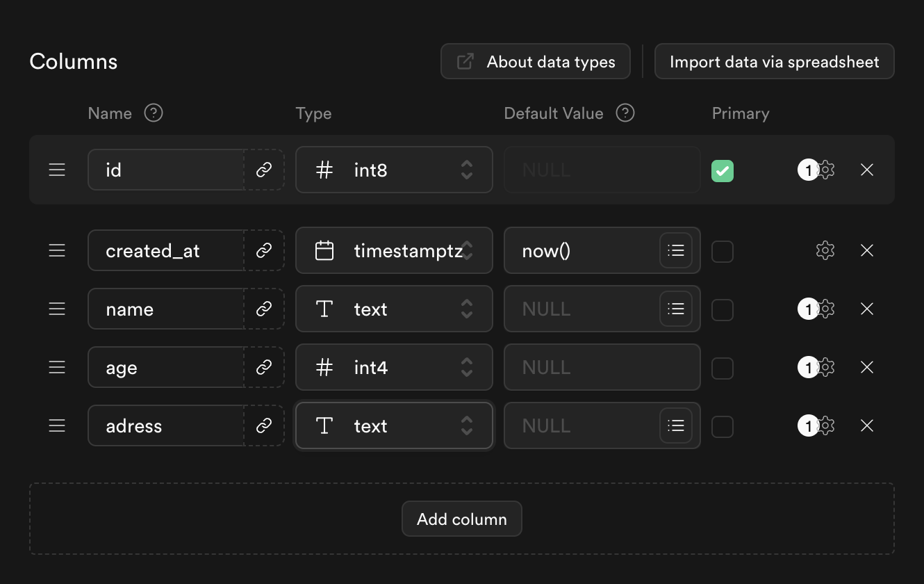Open type dropdown for id column (int8)
This screenshot has width=924, height=584.
point(394,170)
